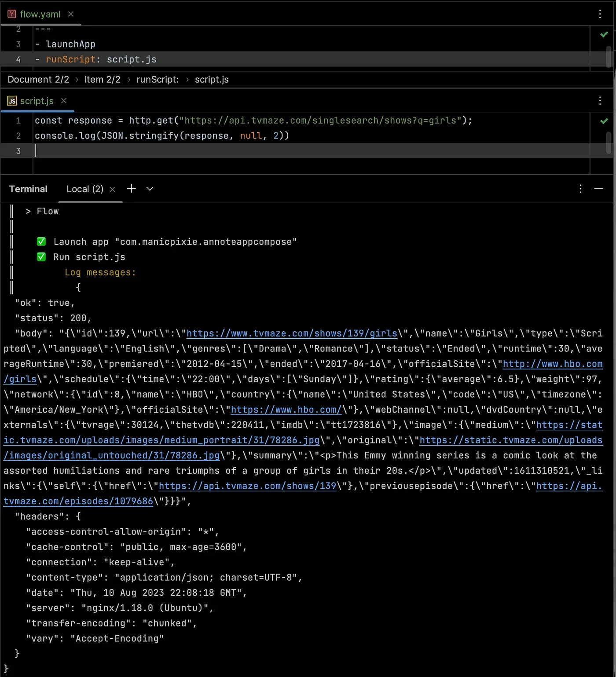The width and height of the screenshot is (616, 677).
Task: Open the tvmaze shows/139/girls link
Action: 292,333
